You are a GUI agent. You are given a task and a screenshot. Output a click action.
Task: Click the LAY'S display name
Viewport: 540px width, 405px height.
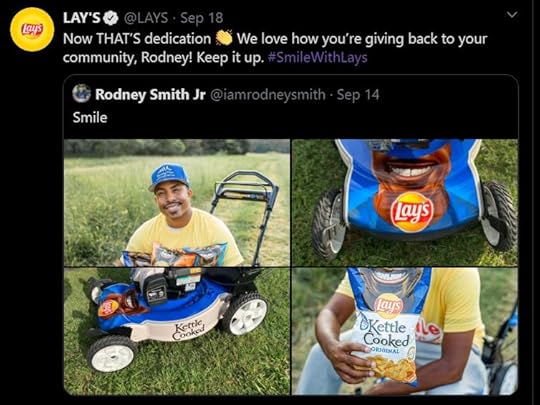(x=82, y=18)
